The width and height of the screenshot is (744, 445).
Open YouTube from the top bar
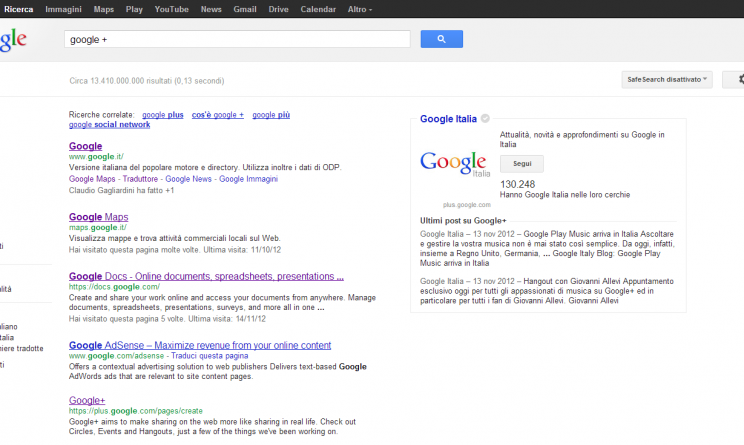click(171, 9)
